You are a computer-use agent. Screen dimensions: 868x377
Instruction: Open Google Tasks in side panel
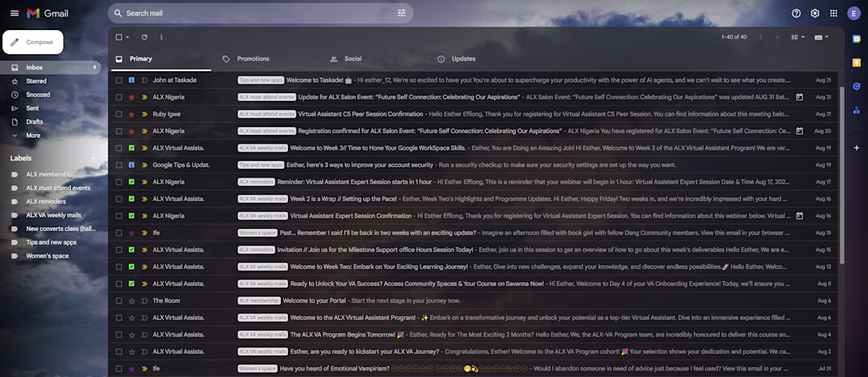[x=856, y=86]
